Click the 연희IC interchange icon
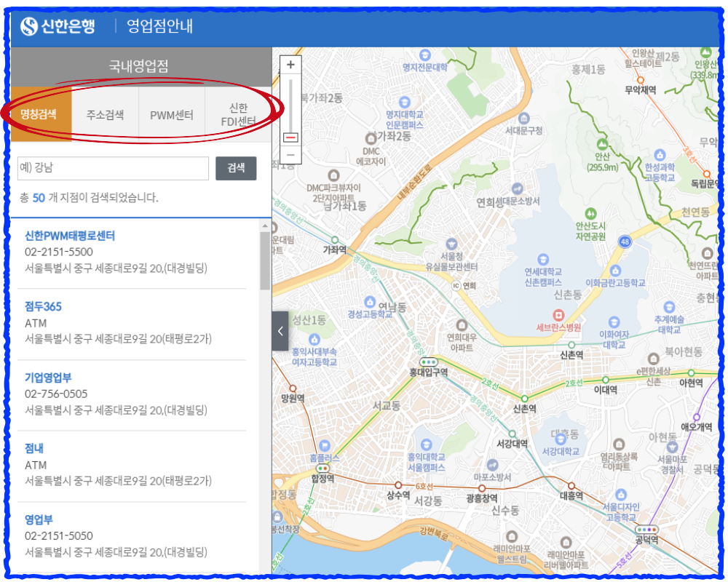 456,285
